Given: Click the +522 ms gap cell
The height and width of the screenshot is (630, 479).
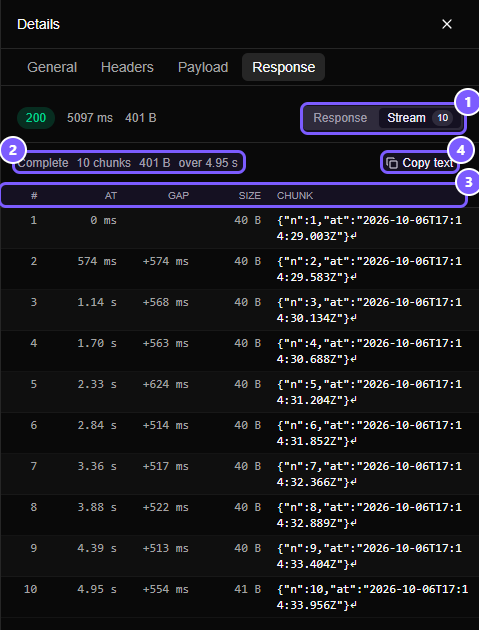Looking at the screenshot, I should (x=166, y=507).
